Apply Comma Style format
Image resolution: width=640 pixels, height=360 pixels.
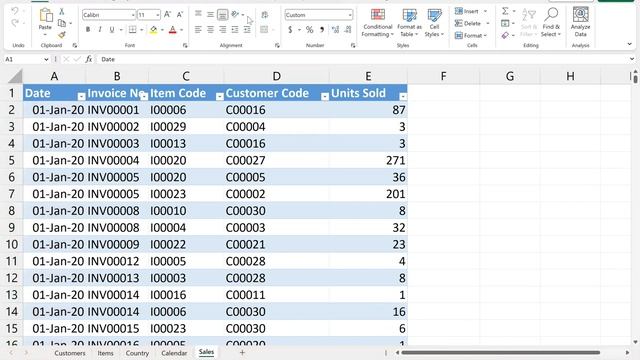(322, 30)
